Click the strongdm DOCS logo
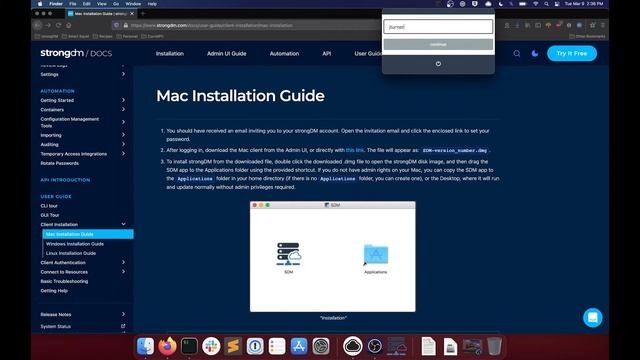The image size is (640, 360). 76,53
